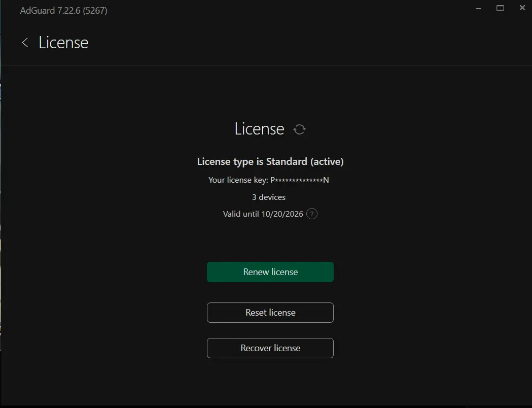This screenshot has width=532, height=408.
Task: Close the AdGuard window
Action: 522,8
